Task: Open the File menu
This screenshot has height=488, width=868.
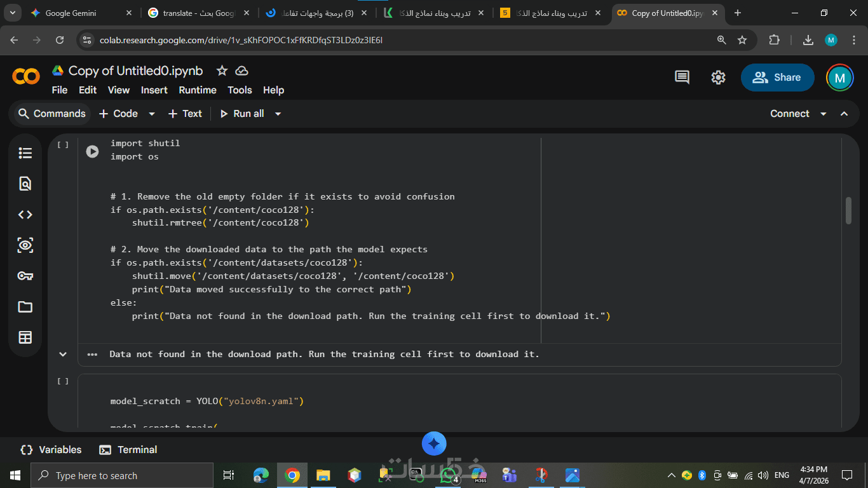Action: click(60, 90)
